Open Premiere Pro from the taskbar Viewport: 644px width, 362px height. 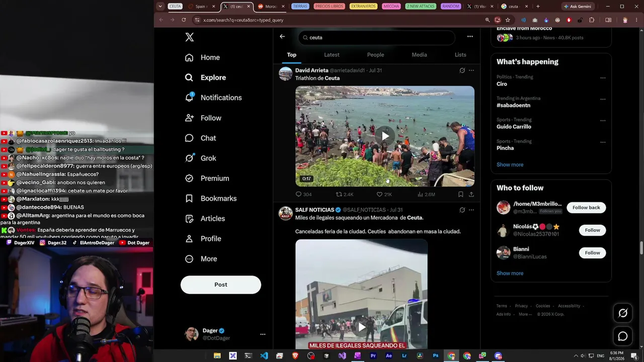pos(373,356)
